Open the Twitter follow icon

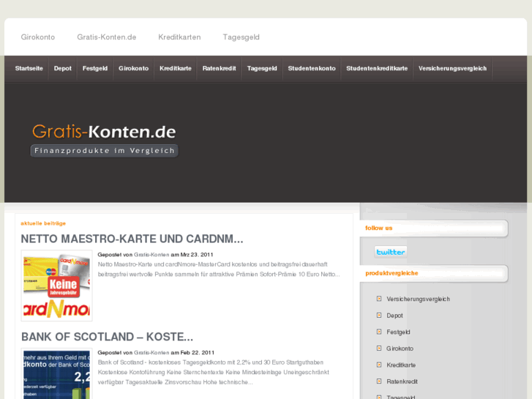click(x=391, y=252)
